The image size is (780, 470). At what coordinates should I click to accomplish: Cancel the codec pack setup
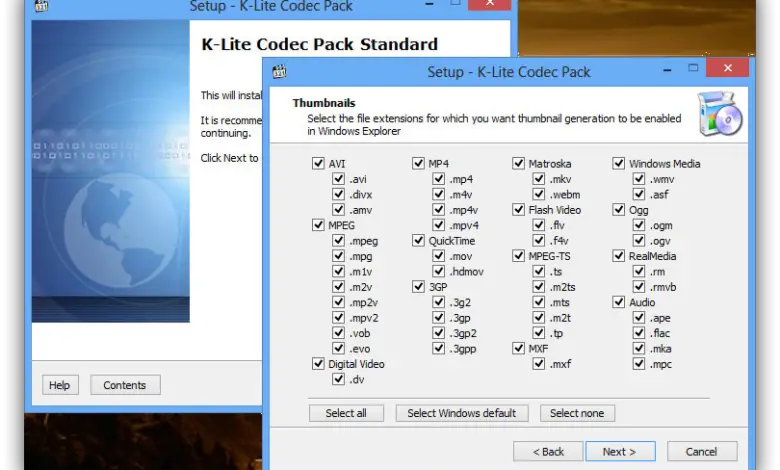pos(702,452)
